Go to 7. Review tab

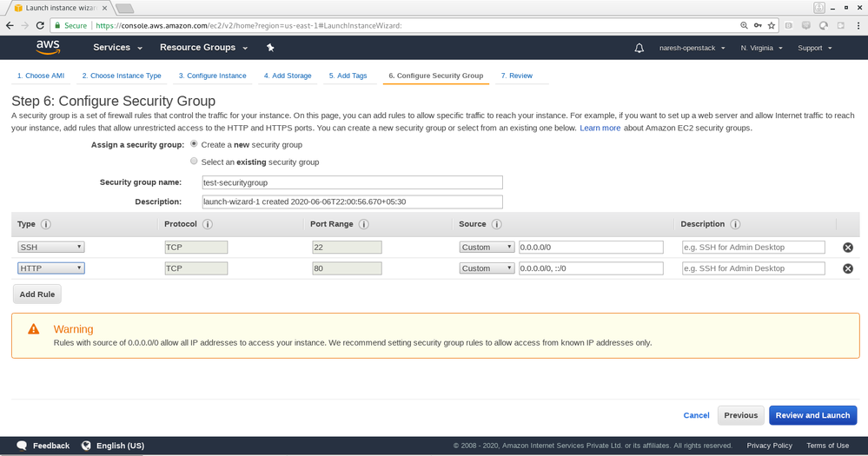click(517, 76)
